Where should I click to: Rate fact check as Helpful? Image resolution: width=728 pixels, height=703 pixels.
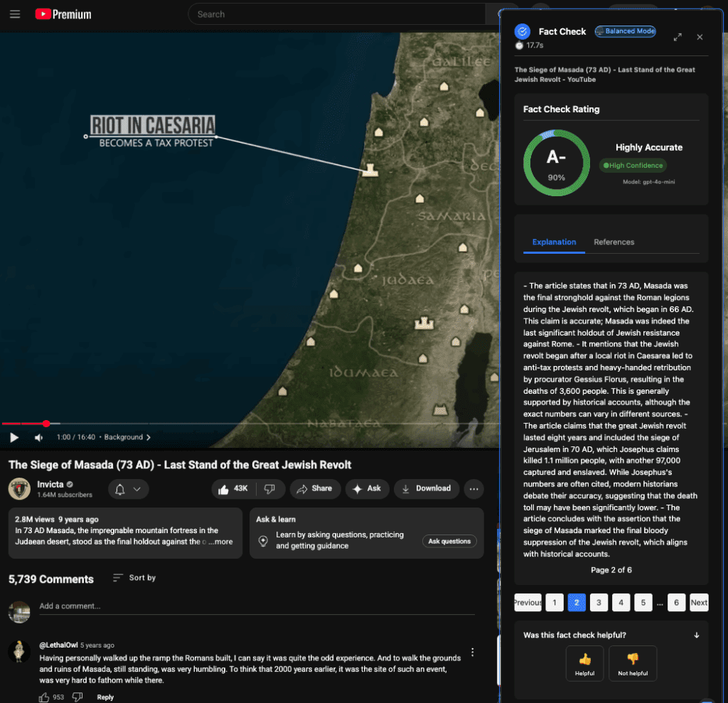(x=584, y=663)
